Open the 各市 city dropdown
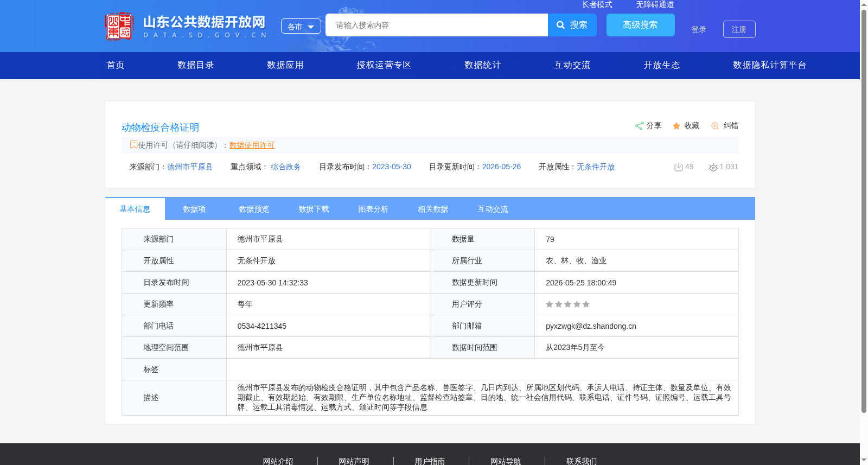868x465 pixels. pos(301,26)
